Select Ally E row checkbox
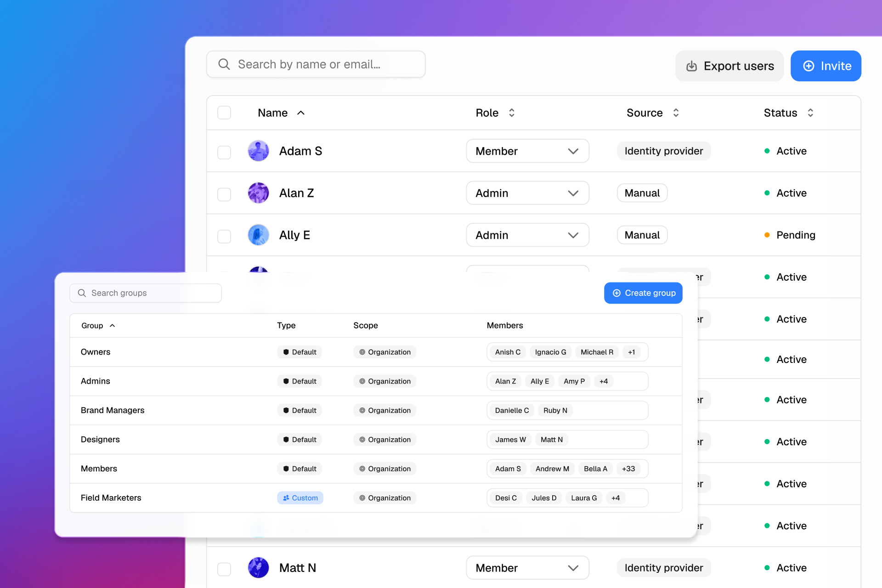Screen dimensions: 882x588 pyautogui.click(x=224, y=236)
